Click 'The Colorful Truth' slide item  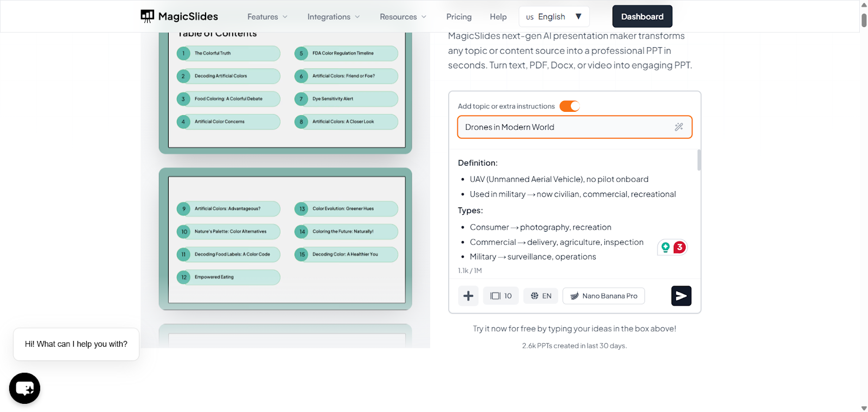228,53
